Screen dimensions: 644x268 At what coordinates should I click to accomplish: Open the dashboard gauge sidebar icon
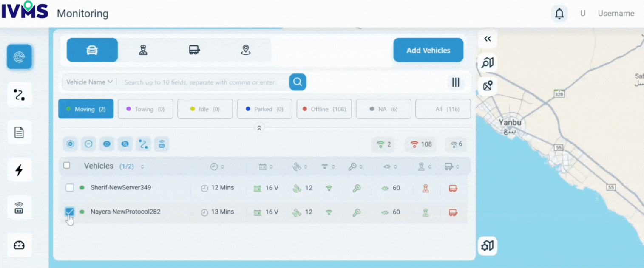click(19, 245)
